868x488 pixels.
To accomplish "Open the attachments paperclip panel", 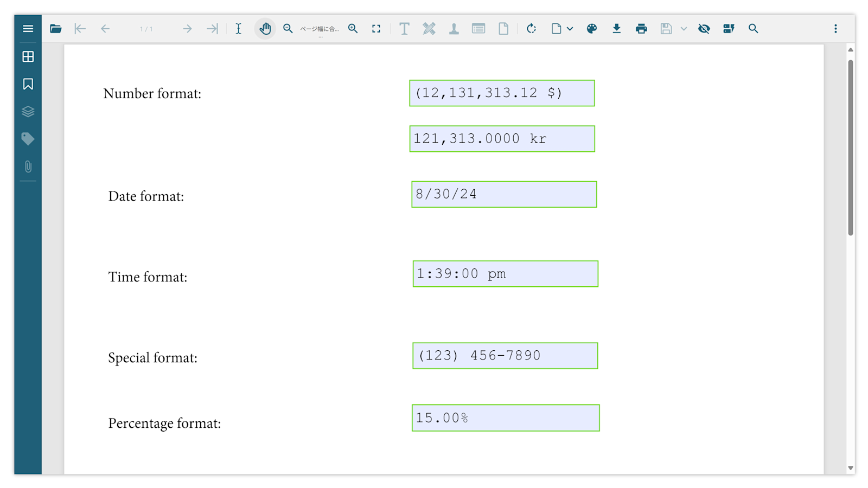I will tap(28, 166).
